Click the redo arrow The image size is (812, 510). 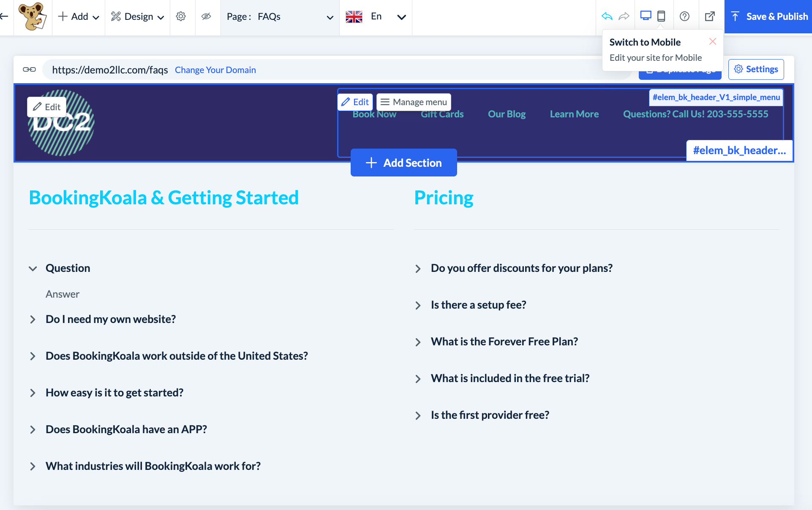[624, 16]
